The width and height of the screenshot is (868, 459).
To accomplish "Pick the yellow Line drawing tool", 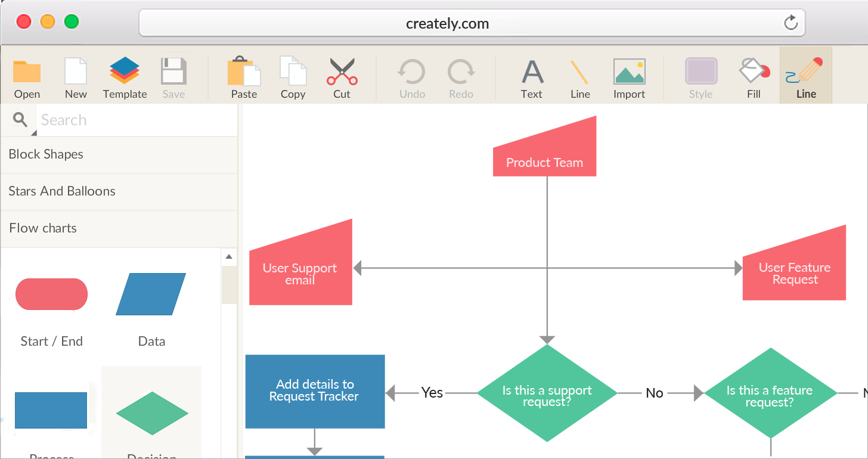I will tap(579, 72).
